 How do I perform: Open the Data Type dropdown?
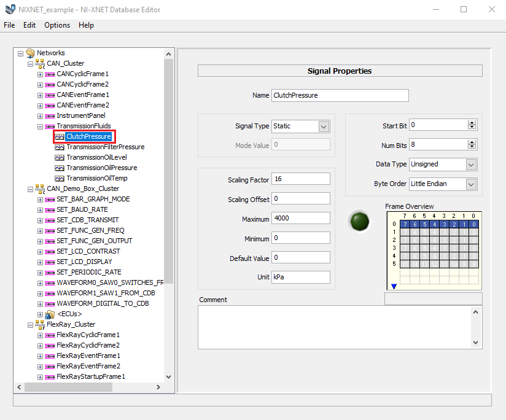click(471, 165)
